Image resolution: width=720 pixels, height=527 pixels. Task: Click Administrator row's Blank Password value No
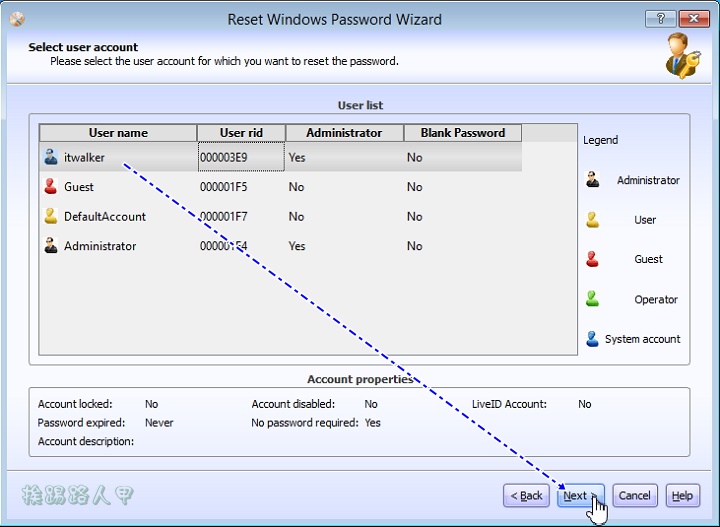pyautogui.click(x=414, y=246)
